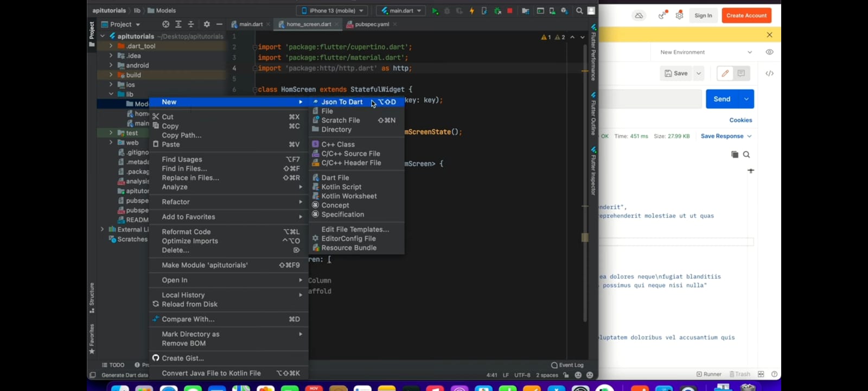Screen dimensions: 868x391
Task: Open Postman settings gear icon
Action: point(679,15)
